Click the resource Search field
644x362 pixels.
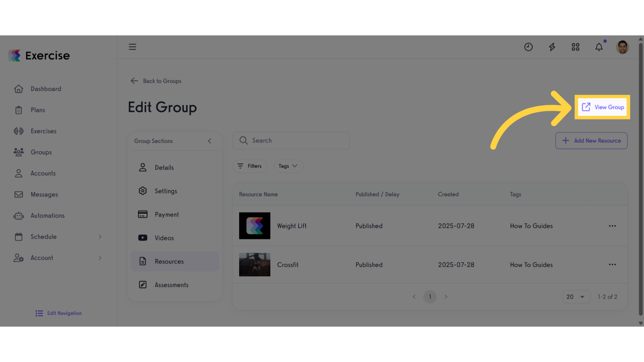pyautogui.click(x=291, y=140)
